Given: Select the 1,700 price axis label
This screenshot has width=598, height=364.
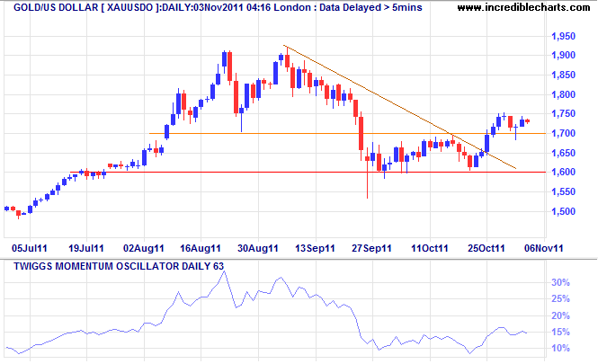Looking at the screenshot, I should (x=563, y=133).
